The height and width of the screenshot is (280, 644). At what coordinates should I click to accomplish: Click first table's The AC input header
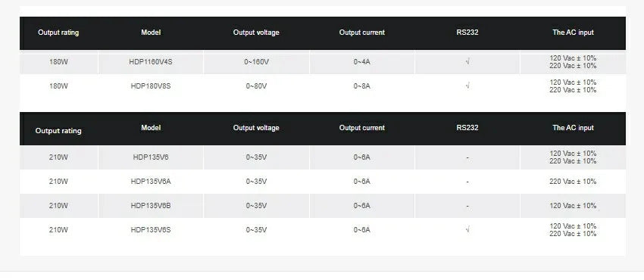click(x=573, y=33)
